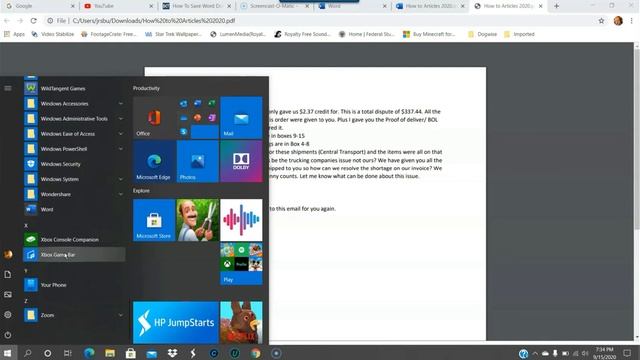
Task: Click the Windows Start button
Action: click(8, 353)
